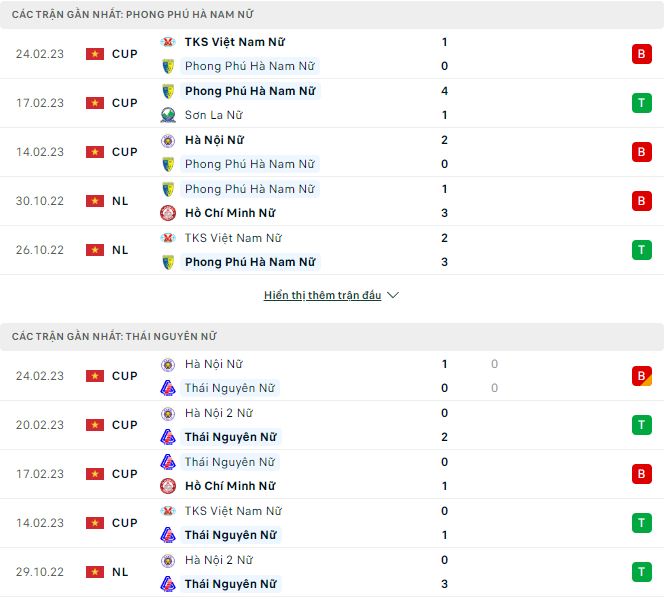This screenshot has width=669, height=600.
Task: Click the Thái Nguyên Nữ recent matches header
Action: [114, 337]
